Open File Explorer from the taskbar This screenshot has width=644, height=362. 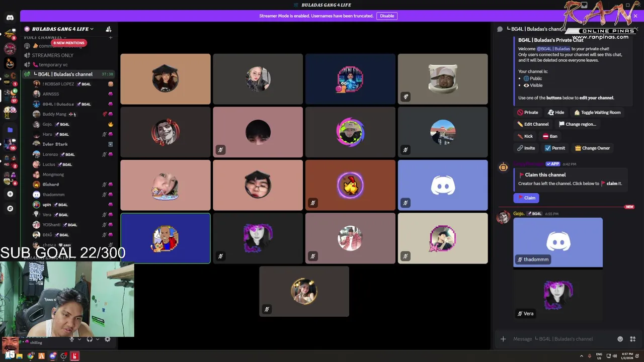tap(20, 356)
